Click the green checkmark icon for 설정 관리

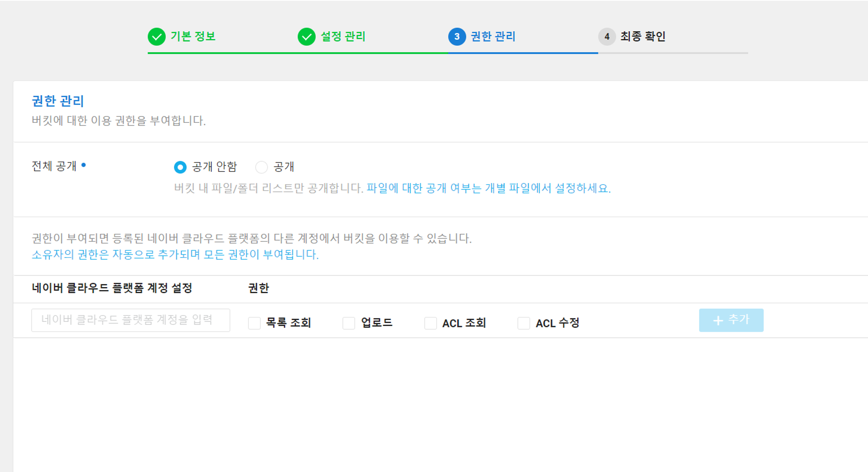(306, 37)
